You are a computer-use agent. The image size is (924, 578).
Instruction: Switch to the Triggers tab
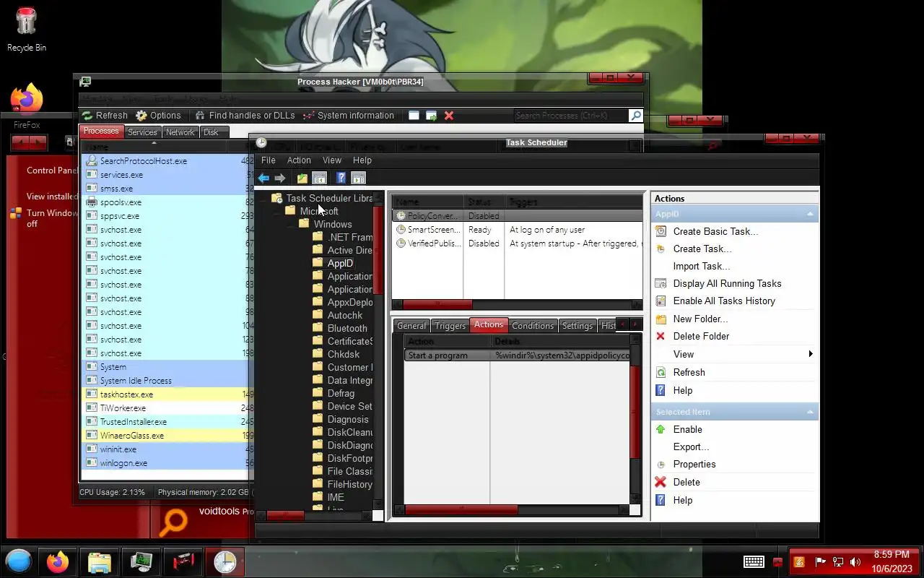pyautogui.click(x=450, y=326)
